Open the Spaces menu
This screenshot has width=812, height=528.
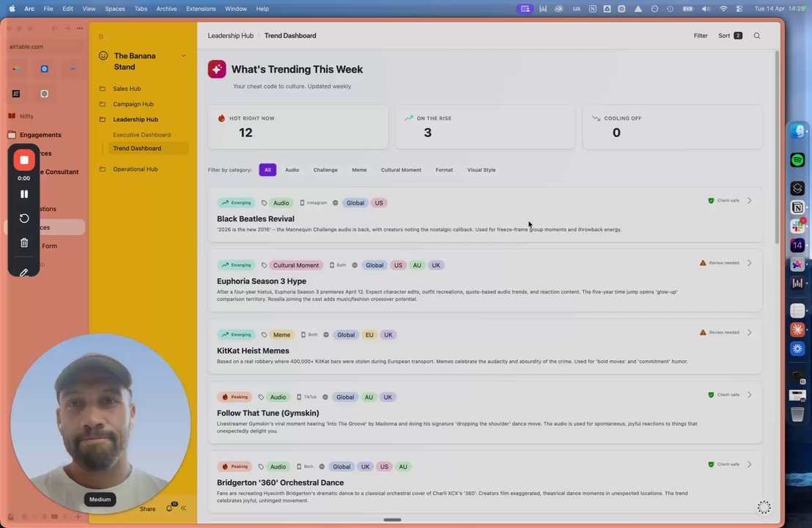tap(115, 9)
